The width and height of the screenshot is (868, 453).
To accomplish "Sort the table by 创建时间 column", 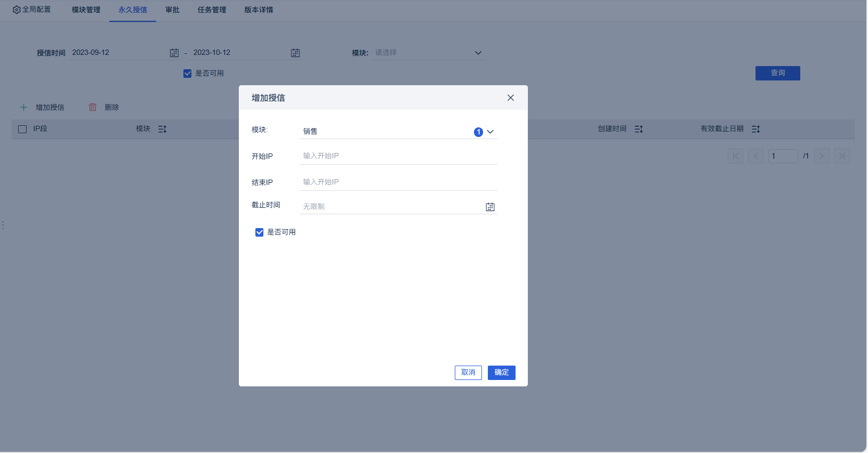I will (639, 129).
